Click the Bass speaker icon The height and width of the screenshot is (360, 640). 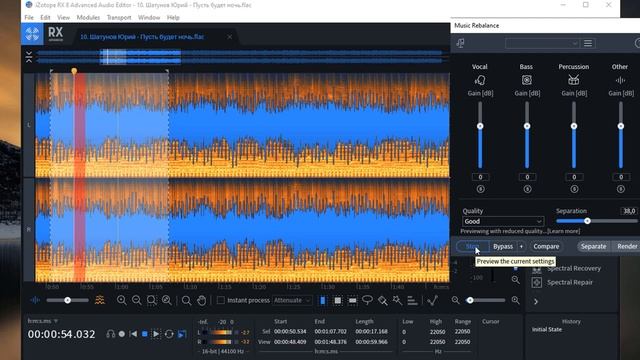[x=527, y=80]
